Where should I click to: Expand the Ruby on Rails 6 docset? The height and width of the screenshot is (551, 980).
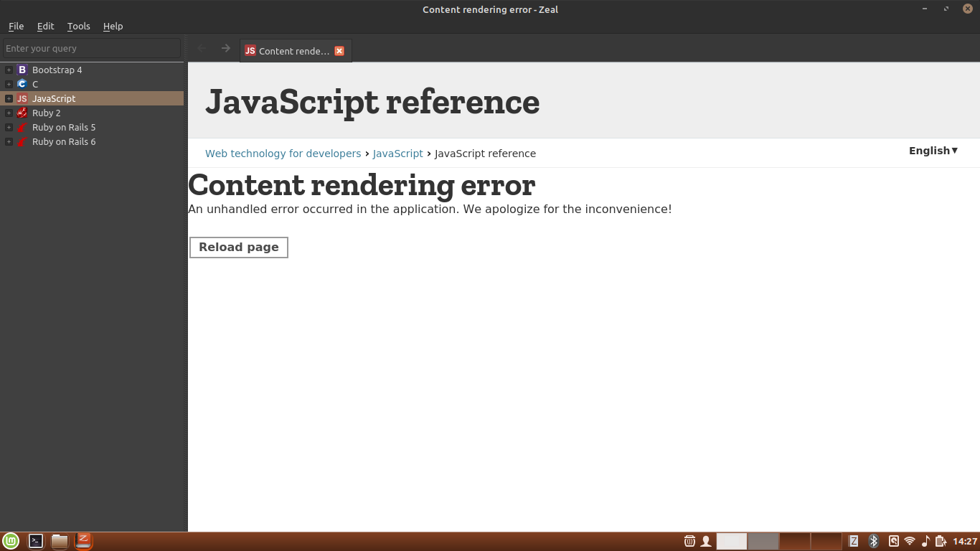pyautogui.click(x=9, y=141)
